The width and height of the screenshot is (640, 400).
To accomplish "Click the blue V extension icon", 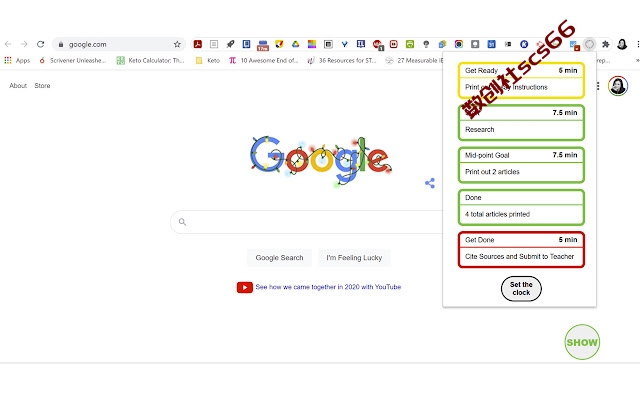I will pos(344,44).
